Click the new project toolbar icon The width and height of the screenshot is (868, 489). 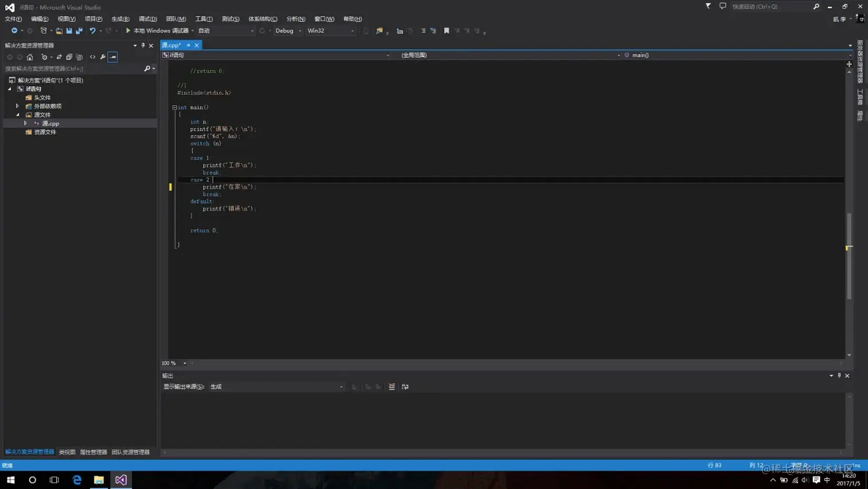pos(43,31)
